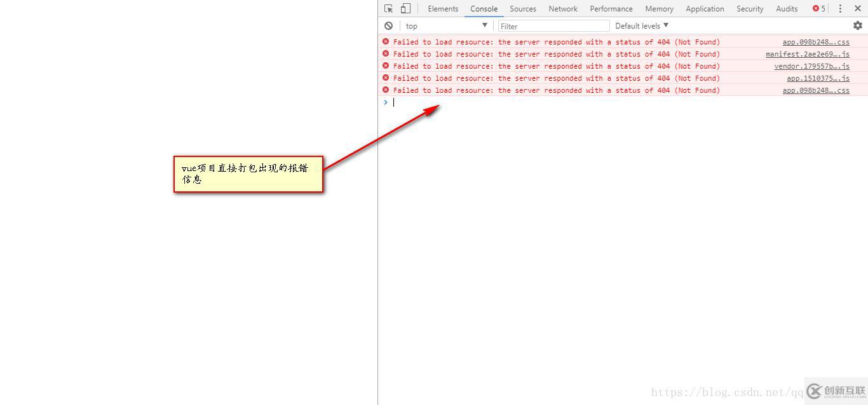The width and height of the screenshot is (868, 405).
Task: Close the DevTools panel
Action: click(857, 8)
